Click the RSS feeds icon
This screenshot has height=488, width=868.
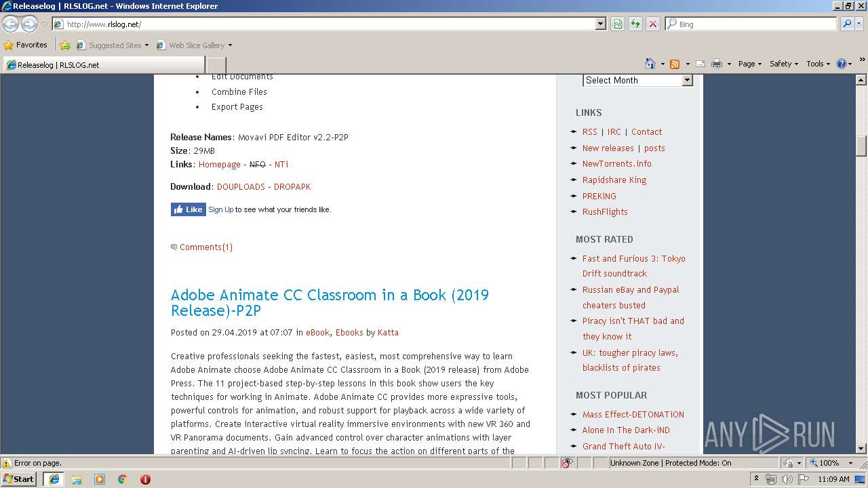tap(675, 64)
